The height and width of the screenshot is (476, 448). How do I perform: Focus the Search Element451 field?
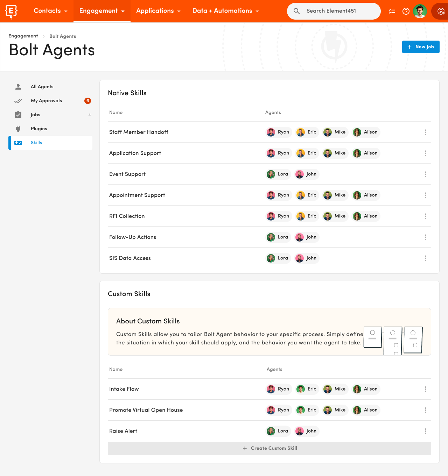[334, 11]
